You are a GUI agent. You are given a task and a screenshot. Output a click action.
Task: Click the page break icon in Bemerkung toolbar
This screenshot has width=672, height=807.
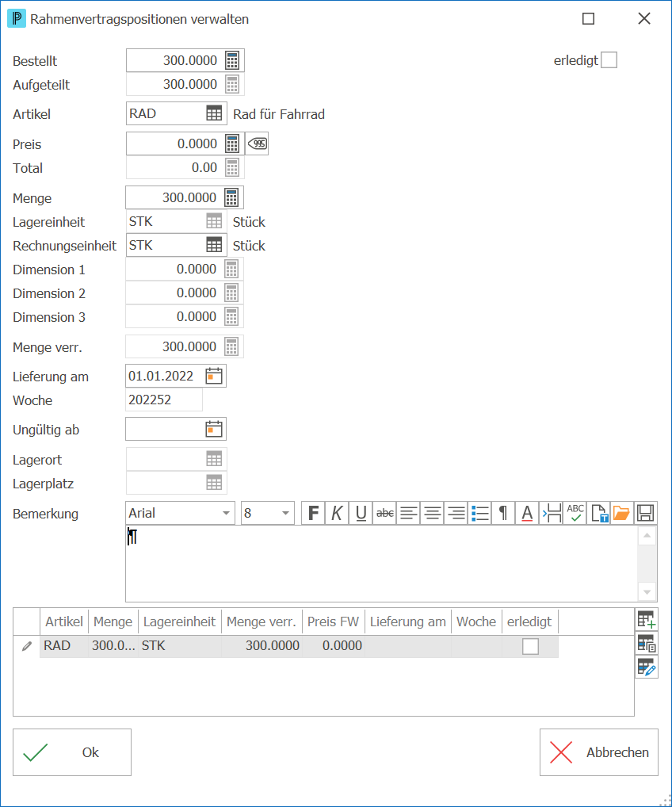(x=552, y=513)
